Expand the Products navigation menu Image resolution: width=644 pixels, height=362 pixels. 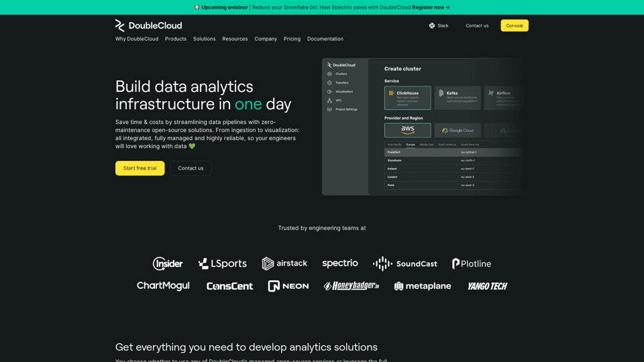pyautogui.click(x=175, y=39)
